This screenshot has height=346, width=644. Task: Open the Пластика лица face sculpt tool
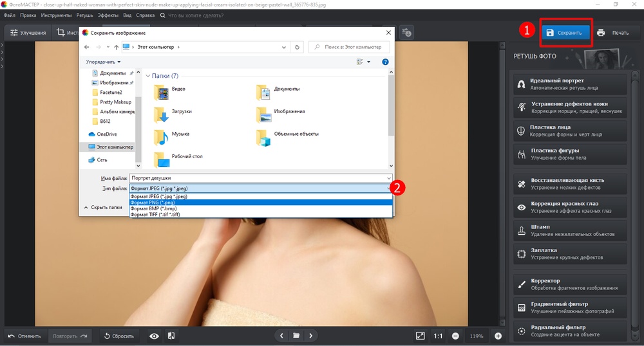[x=569, y=131]
